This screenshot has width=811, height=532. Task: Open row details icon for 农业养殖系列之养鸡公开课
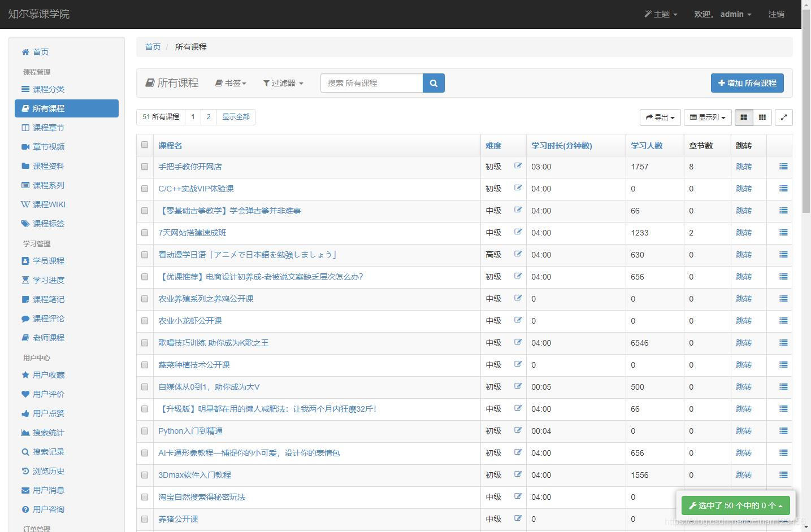pyautogui.click(x=783, y=299)
